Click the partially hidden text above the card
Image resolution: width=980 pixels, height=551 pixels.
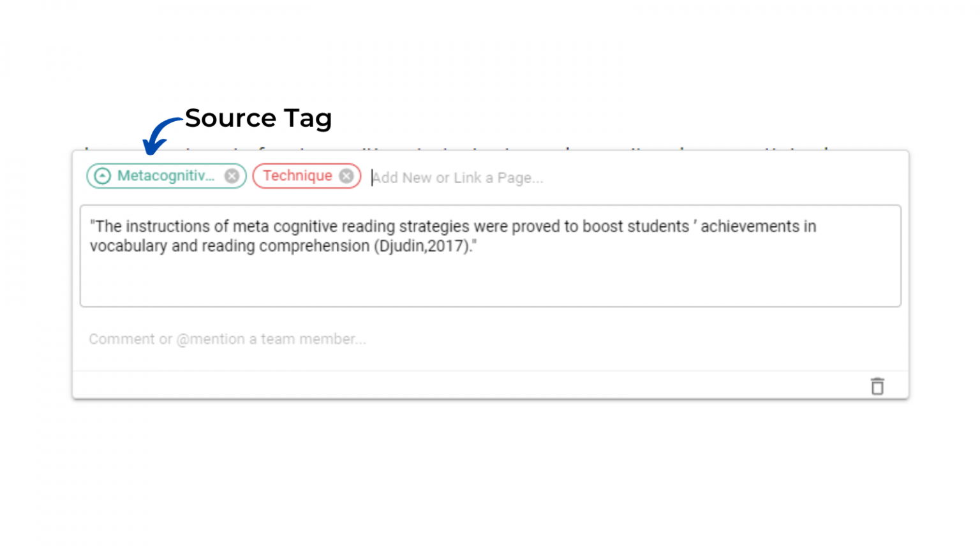pos(447,148)
